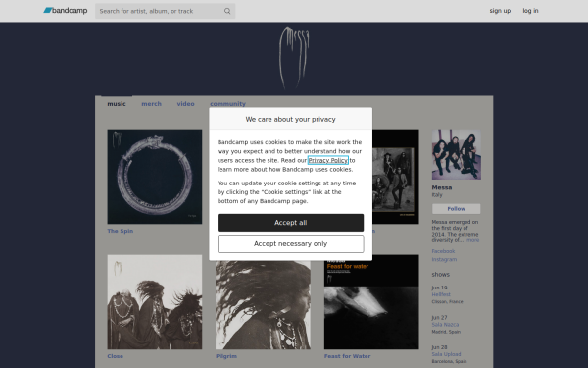Click the Bandcamp logo

(x=66, y=11)
